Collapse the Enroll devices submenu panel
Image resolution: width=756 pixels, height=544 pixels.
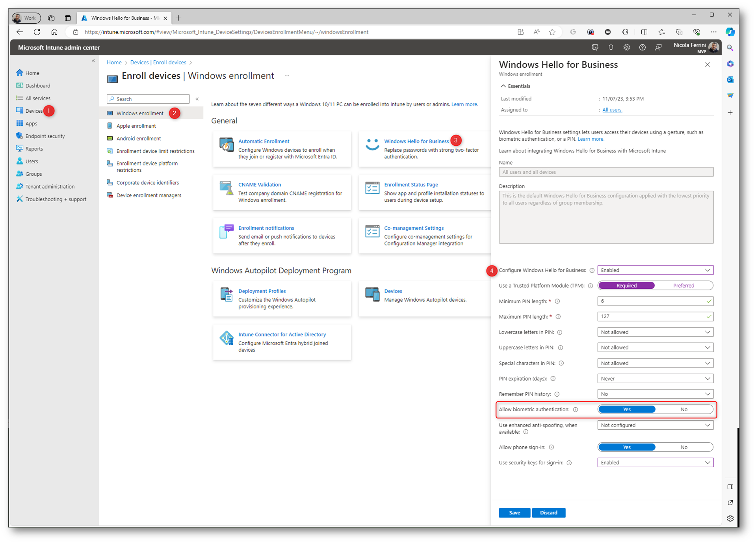(x=197, y=99)
